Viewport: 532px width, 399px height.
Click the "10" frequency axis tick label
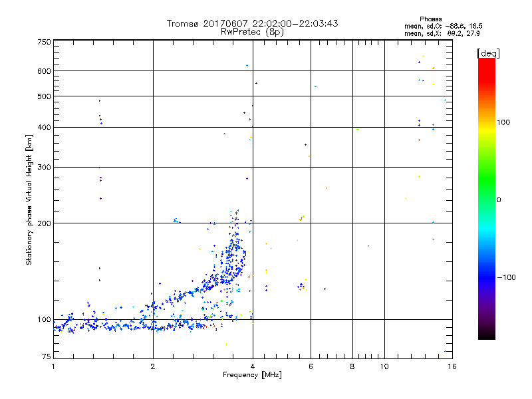384,366
